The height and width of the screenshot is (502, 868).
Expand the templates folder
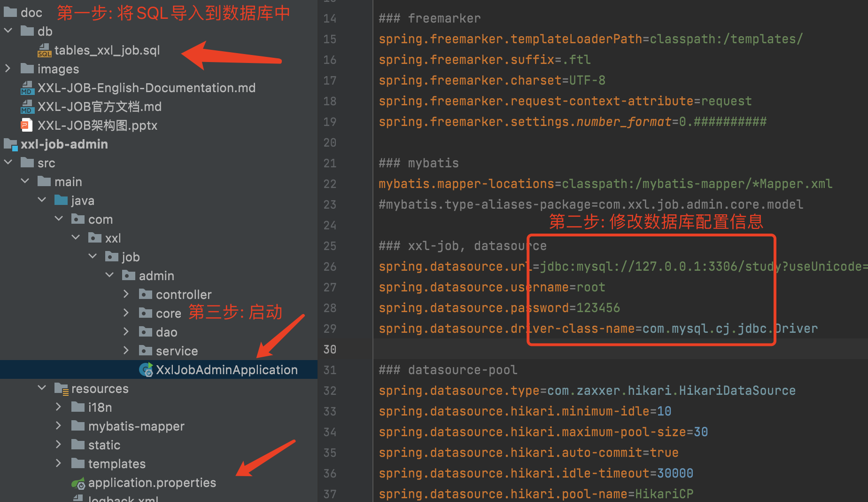point(58,463)
